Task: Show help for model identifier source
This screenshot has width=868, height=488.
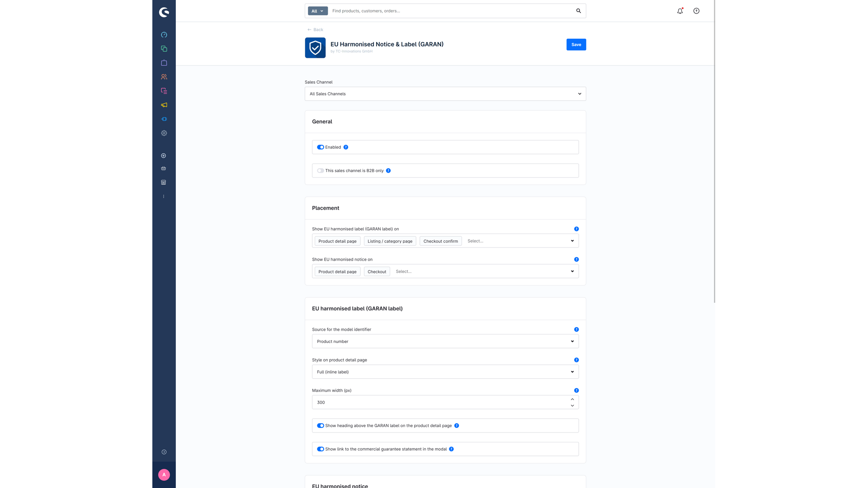Action: (x=576, y=329)
